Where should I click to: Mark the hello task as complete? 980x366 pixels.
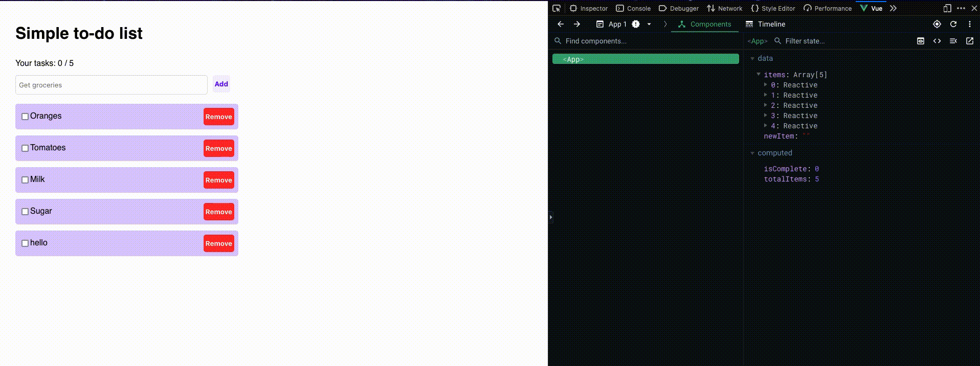tap(25, 243)
